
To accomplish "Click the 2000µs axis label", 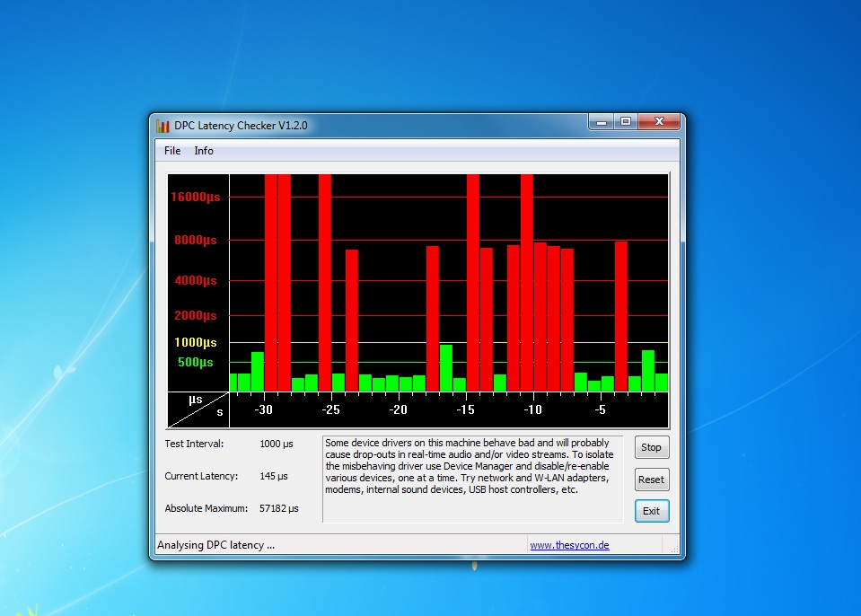I will pyautogui.click(x=196, y=316).
